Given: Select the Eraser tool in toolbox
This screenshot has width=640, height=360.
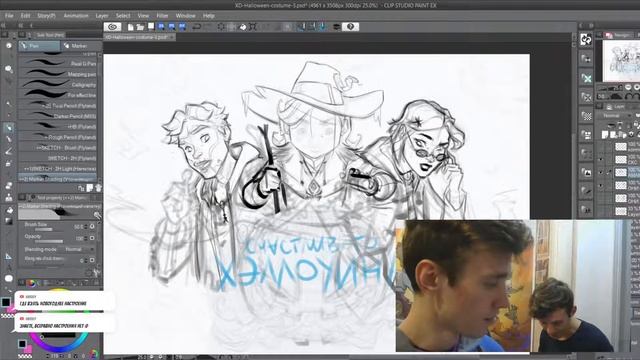Looking at the screenshot, I should click(9, 186).
